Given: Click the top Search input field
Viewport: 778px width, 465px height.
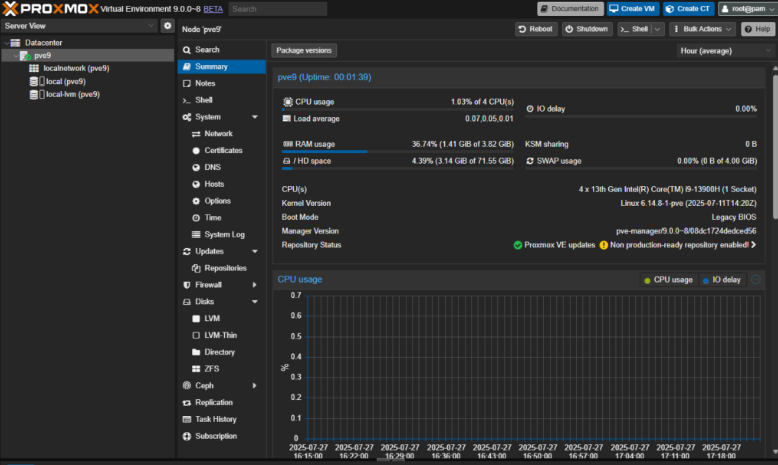Looking at the screenshot, I should pos(279,9).
